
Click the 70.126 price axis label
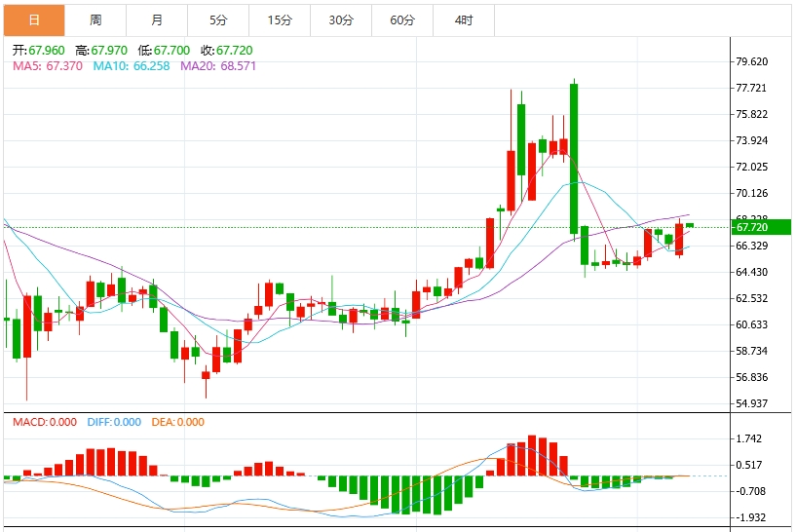click(752, 193)
